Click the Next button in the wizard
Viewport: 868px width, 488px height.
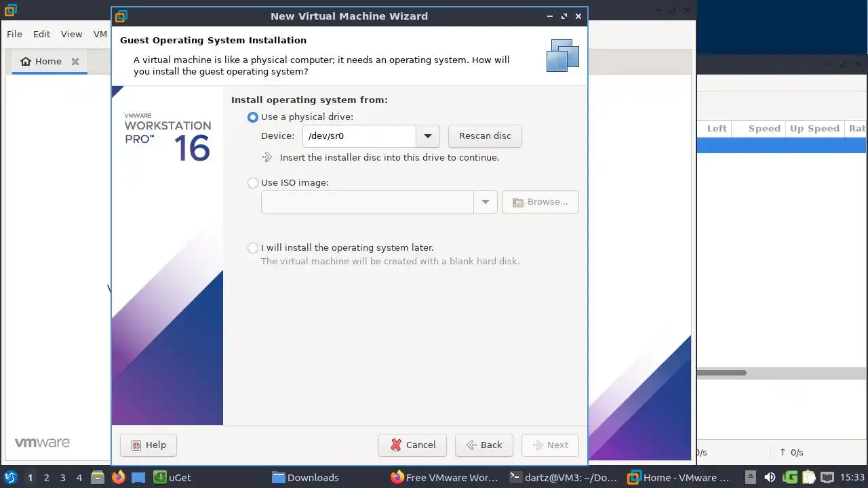(550, 445)
